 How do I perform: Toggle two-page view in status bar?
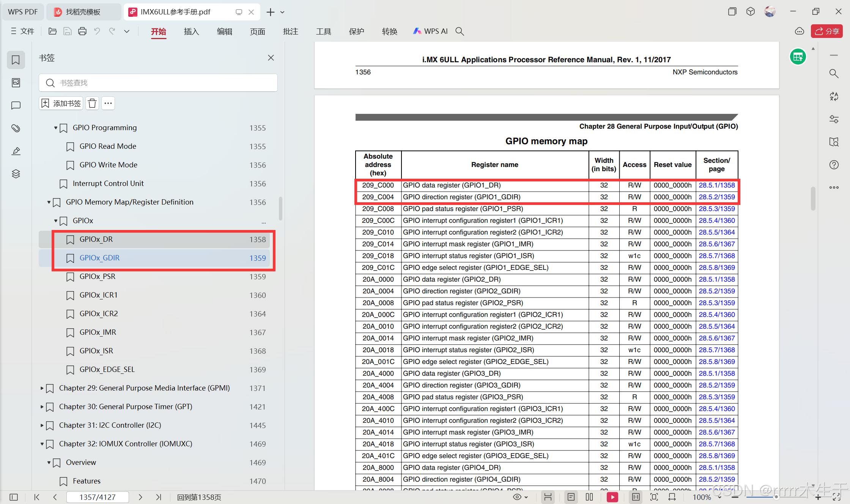[x=589, y=497]
